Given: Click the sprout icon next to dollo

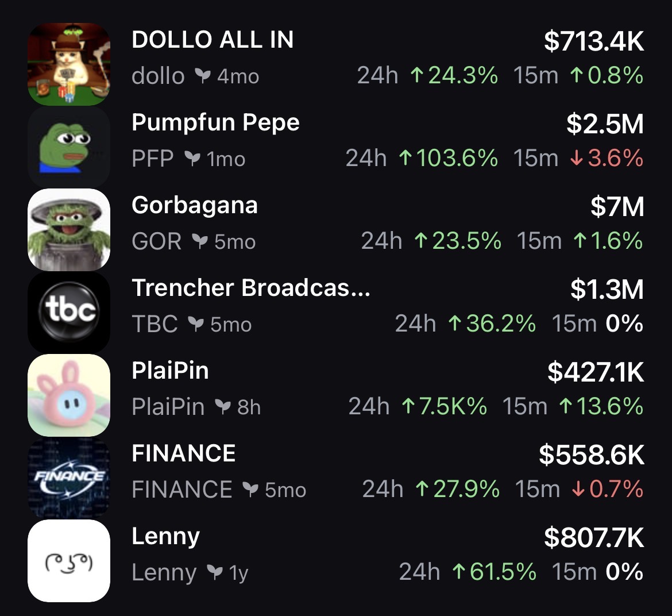Looking at the screenshot, I should 202,76.
